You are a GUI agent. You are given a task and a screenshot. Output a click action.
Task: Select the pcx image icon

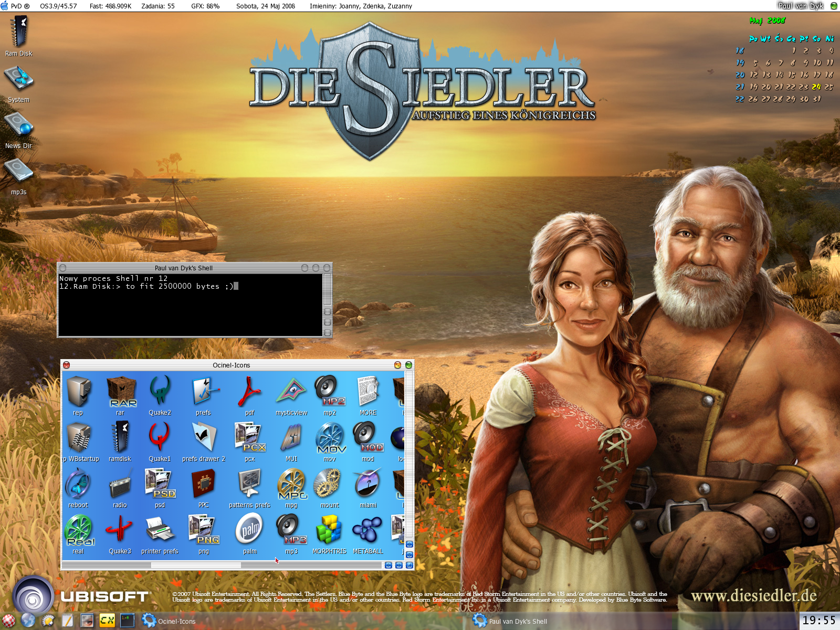point(250,442)
